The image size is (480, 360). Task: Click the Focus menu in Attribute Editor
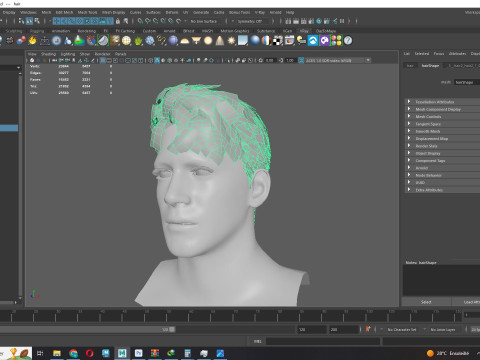(439, 53)
